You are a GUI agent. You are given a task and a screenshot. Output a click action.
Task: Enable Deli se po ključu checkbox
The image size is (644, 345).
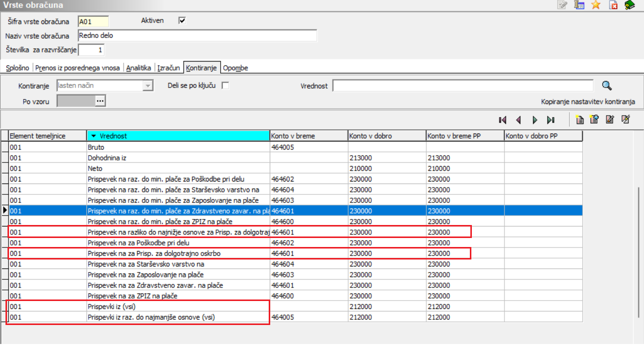coord(225,85)
